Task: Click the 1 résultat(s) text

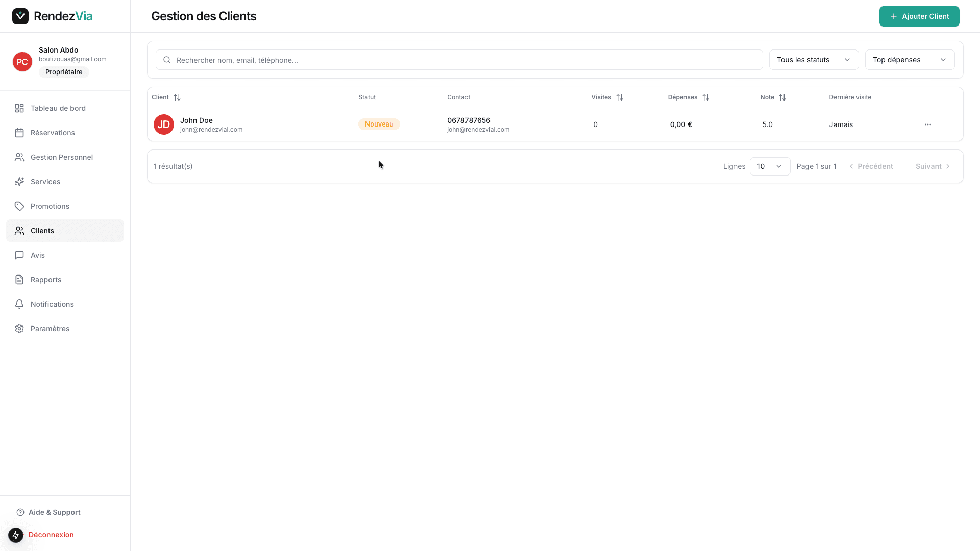Action: pos(173,166)
